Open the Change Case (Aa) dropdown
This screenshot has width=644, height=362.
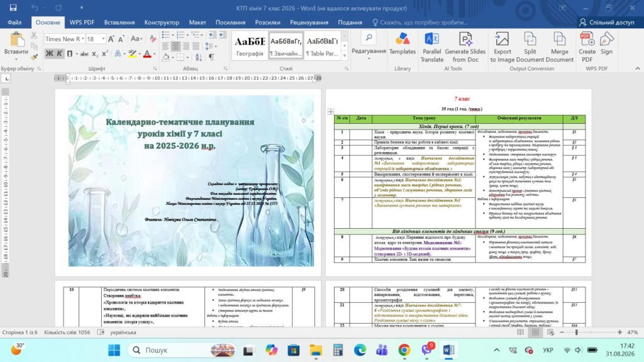pos(136,39)
